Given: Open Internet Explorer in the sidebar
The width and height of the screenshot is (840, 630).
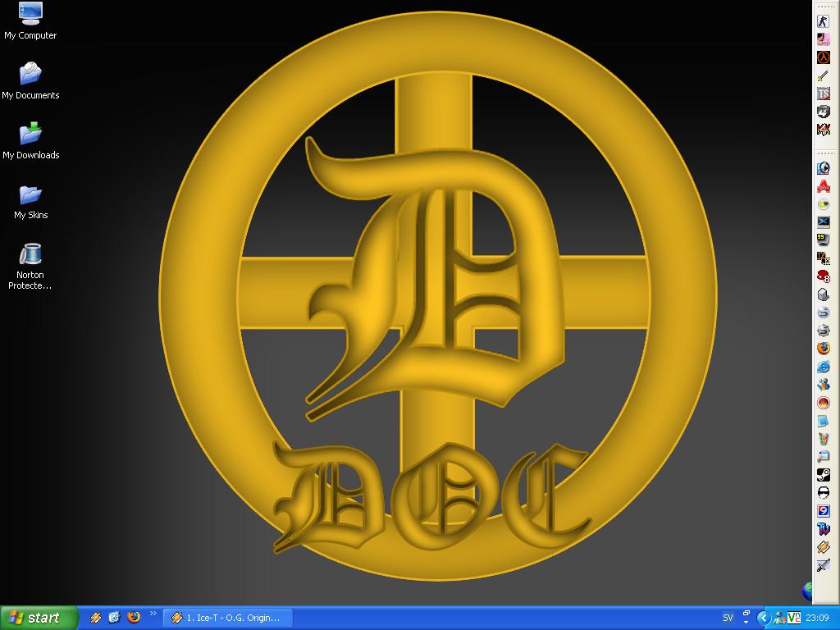Looking at the screenshot, I should [x=824, y=367].
